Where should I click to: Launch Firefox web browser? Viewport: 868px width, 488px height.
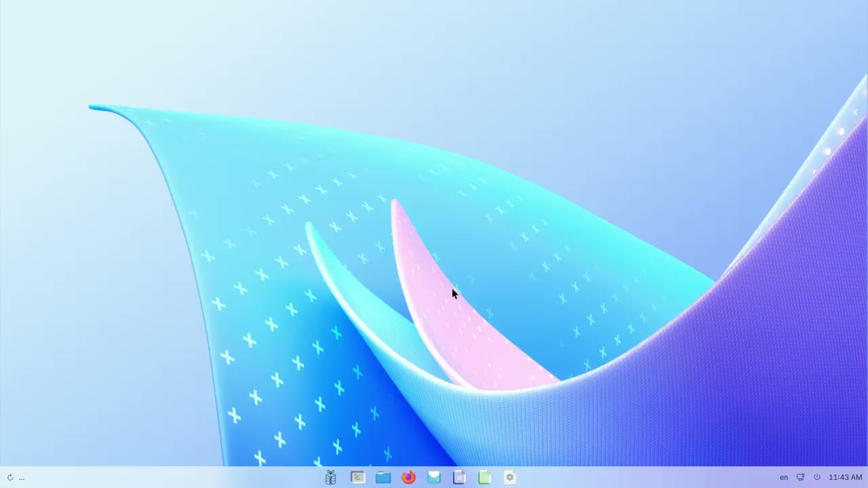pyautogui.click(x=408, y=478)
